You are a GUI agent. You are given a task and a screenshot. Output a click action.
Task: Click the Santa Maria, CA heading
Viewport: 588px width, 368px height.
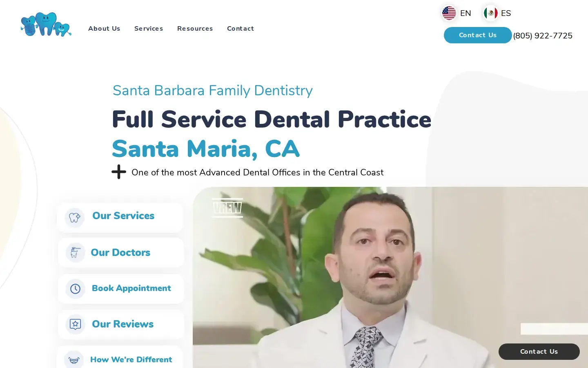click(x=206, y=149)
